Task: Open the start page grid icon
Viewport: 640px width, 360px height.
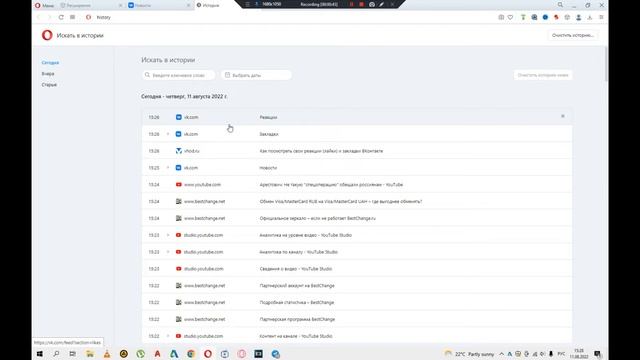Action: click(72, 17)
